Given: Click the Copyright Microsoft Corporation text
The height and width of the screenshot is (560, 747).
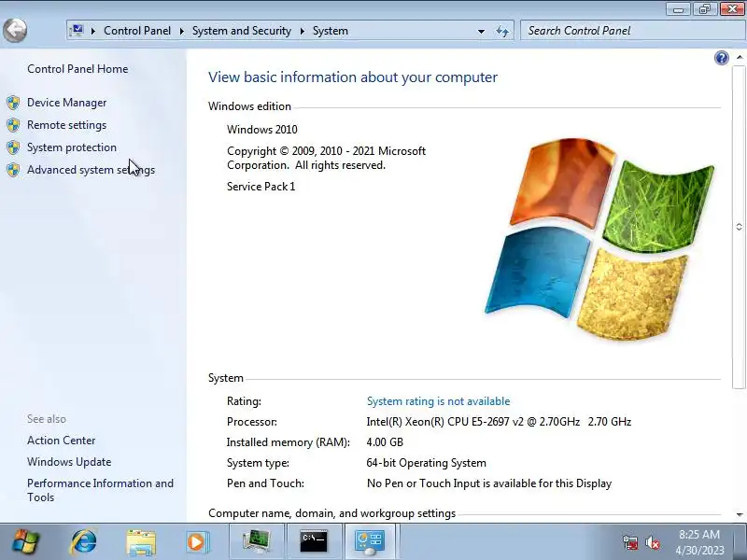Looking at the screenshot, I should click(326, 158).
